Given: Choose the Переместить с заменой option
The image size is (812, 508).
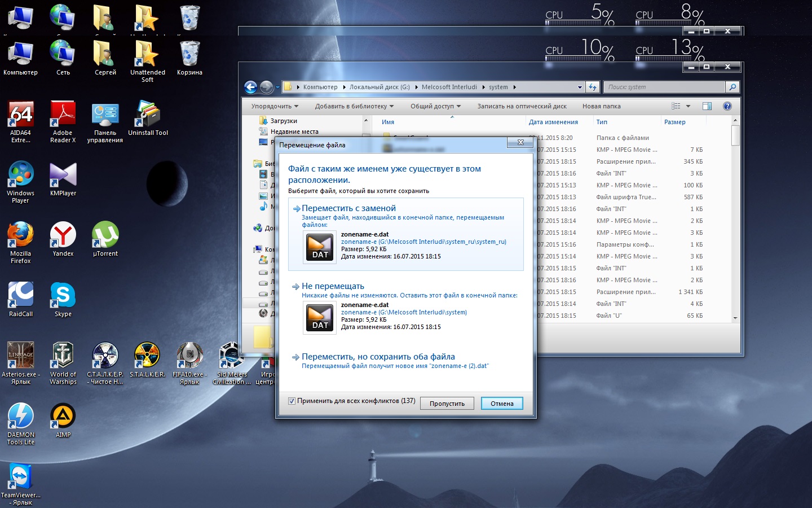Looking at the screenshot, I should click(x=348, y=208).
